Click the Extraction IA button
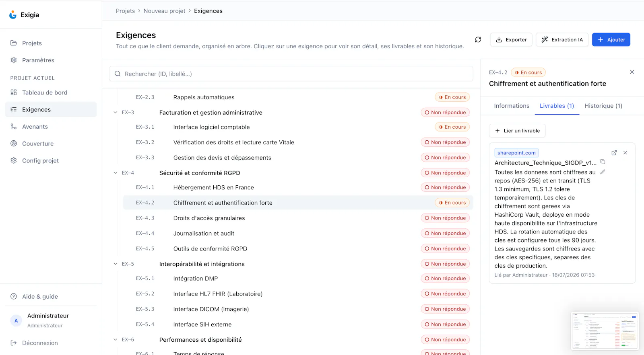Screen dimensions: 644x355 [x=562, y=40]
